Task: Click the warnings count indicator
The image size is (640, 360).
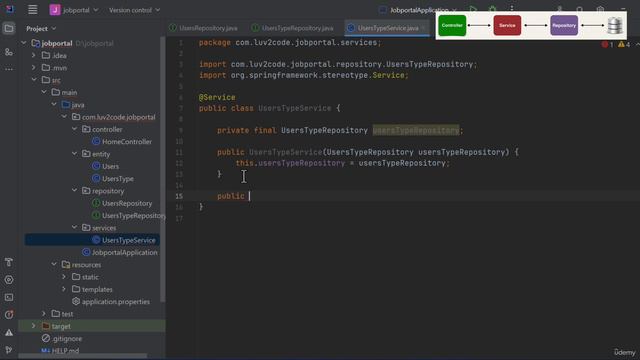Action: click(x=624, y=44)
